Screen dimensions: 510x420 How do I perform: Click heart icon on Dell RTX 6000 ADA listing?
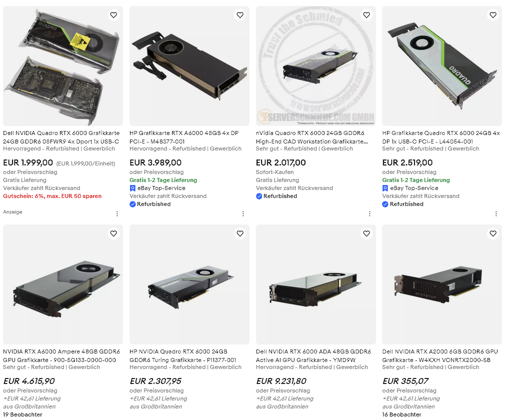(x=366, y=233)
